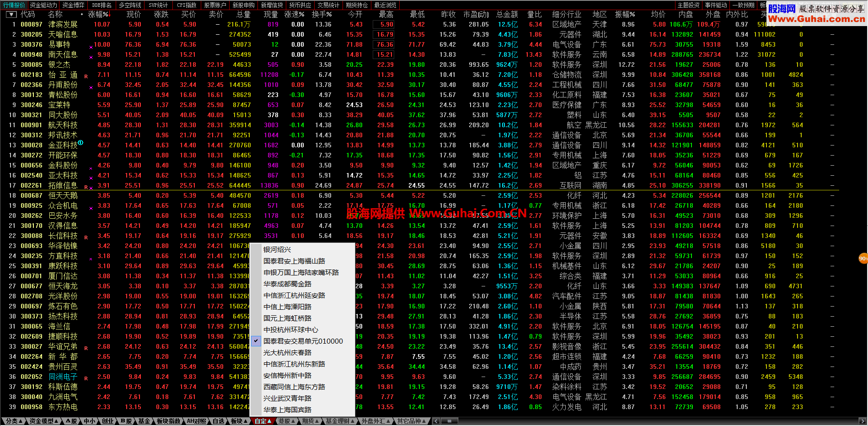868x426 pixels.
Task: Choose 中信上海溧阳路 in the popup list
Action: [x=302, y=307]
